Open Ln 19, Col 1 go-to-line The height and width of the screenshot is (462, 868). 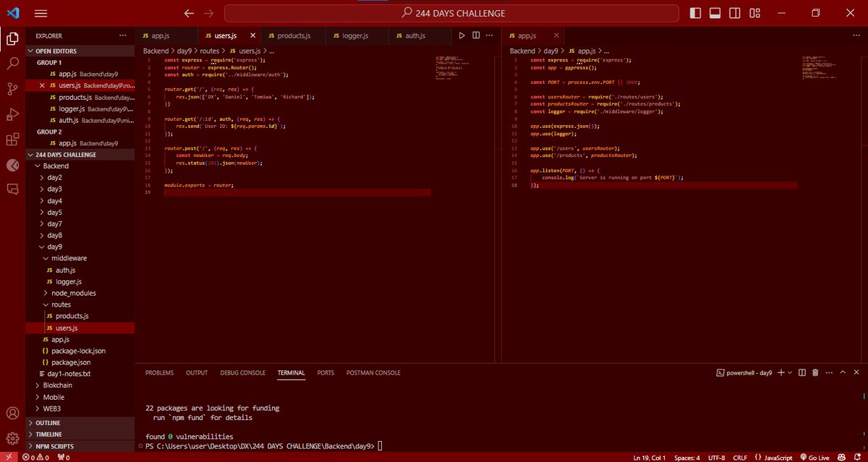(x=649, y=457)
